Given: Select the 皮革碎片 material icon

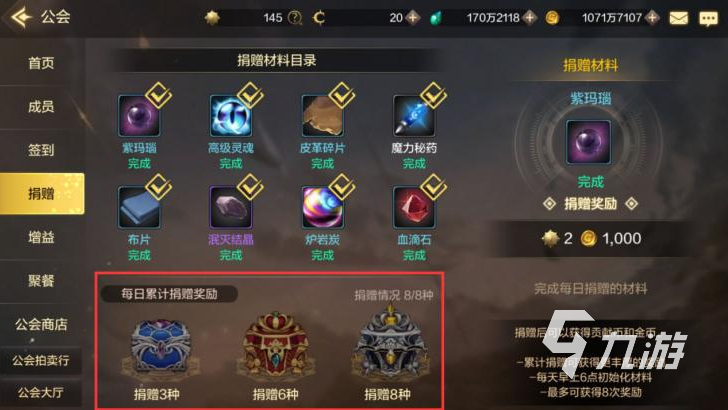Looking at the screenshot, I should point(322,116).
